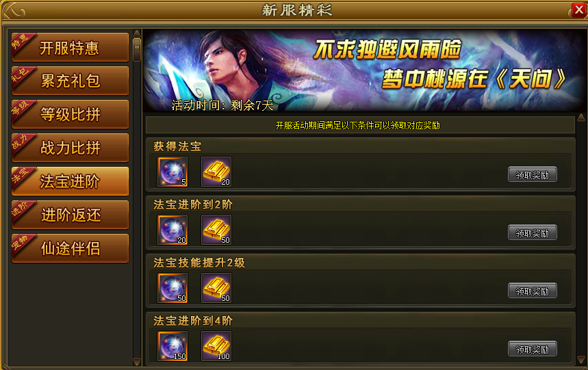Claim the 法宝技能提升2级 reward
Viewport: 588px width, 370px height.
(533, 291)
